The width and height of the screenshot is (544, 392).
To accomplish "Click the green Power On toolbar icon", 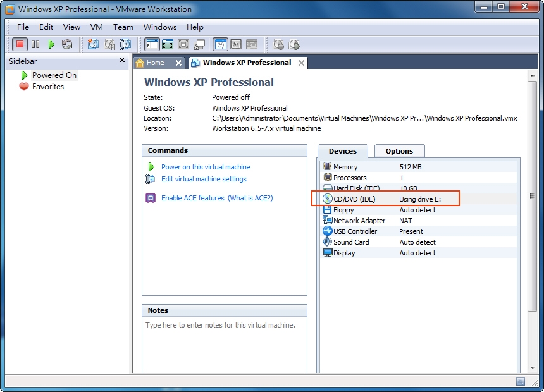I will [51, 44].
